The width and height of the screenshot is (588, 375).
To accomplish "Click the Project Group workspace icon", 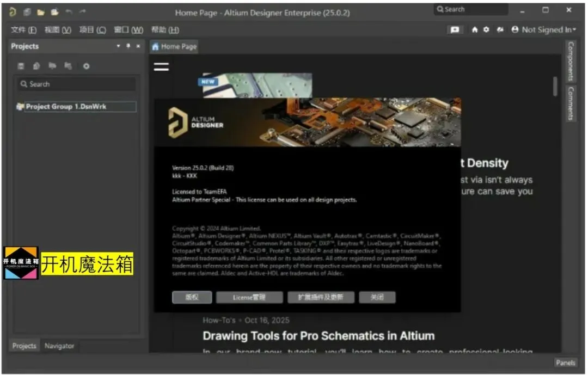I will click(x=20, y=107).
